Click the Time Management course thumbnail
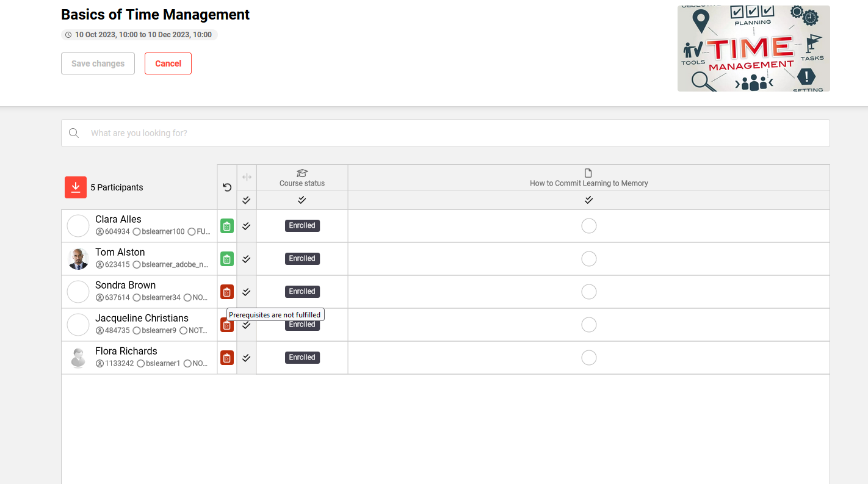The width and height of the screenshot is (868, 484). click(x=753, y=49)
